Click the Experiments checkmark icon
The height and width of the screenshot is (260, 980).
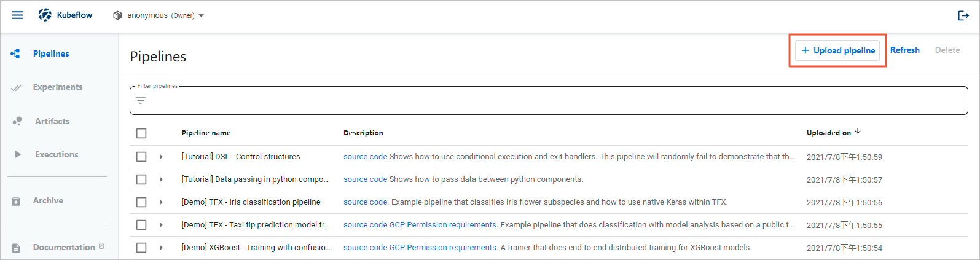coord(16,87)
